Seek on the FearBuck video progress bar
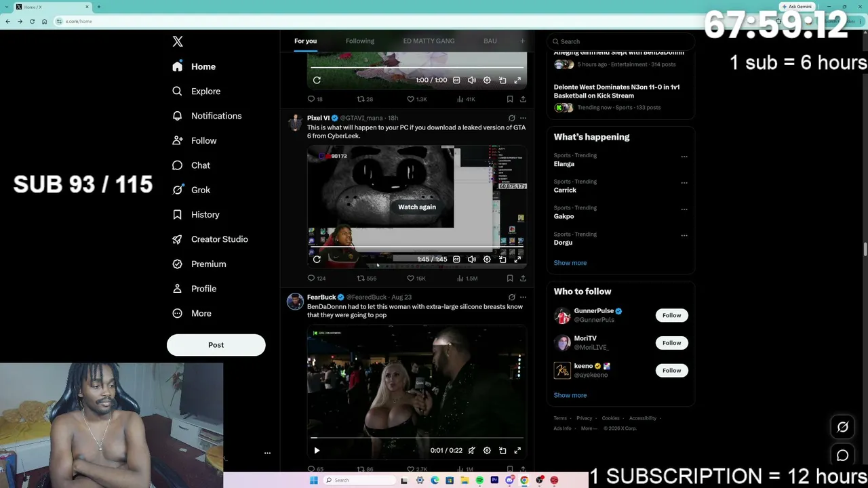 click(x=417, y=438)
